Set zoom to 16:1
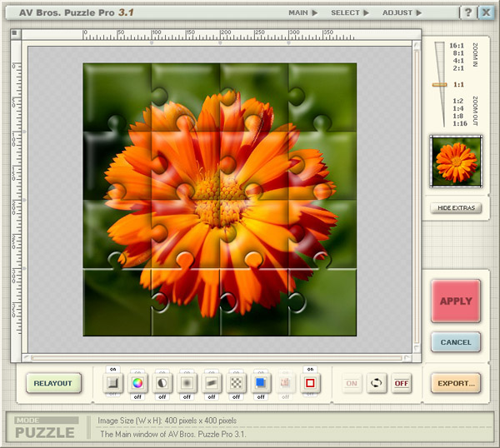Image resolution: width=500 pixels, height=448 pixels. [x=456, y=45]
